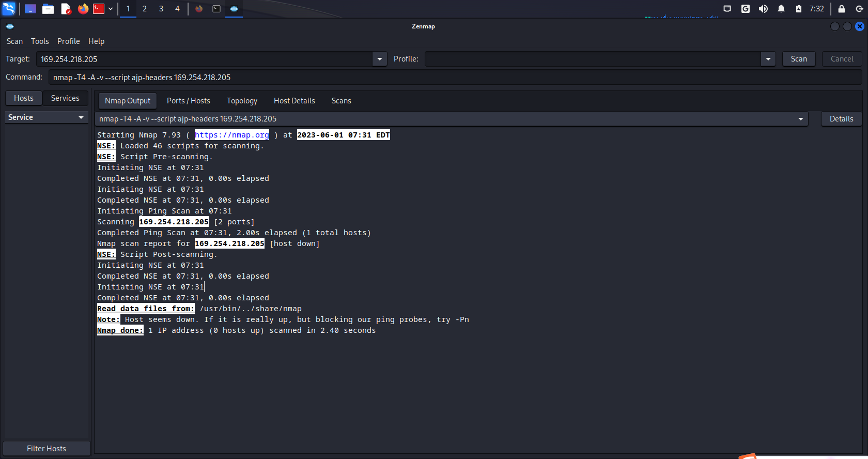Open the volume control tray icon

[x=763, y=9]
